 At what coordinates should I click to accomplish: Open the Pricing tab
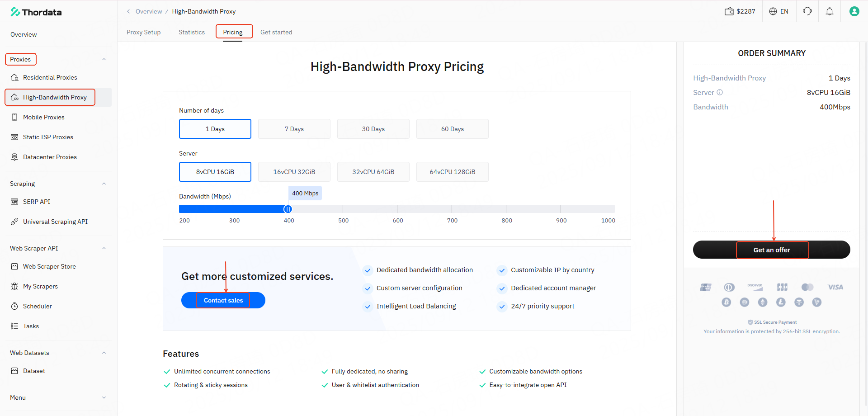[x=233, y=32]
